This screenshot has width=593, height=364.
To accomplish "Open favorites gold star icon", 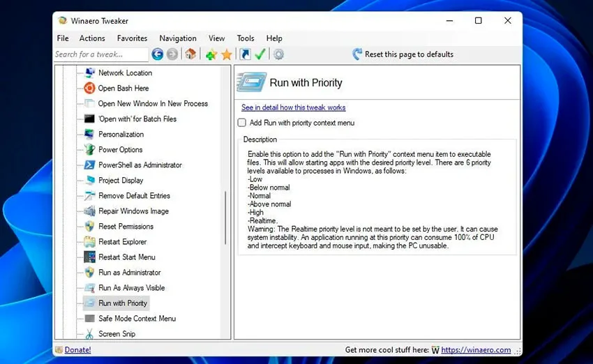I will [x=227, y=54].
